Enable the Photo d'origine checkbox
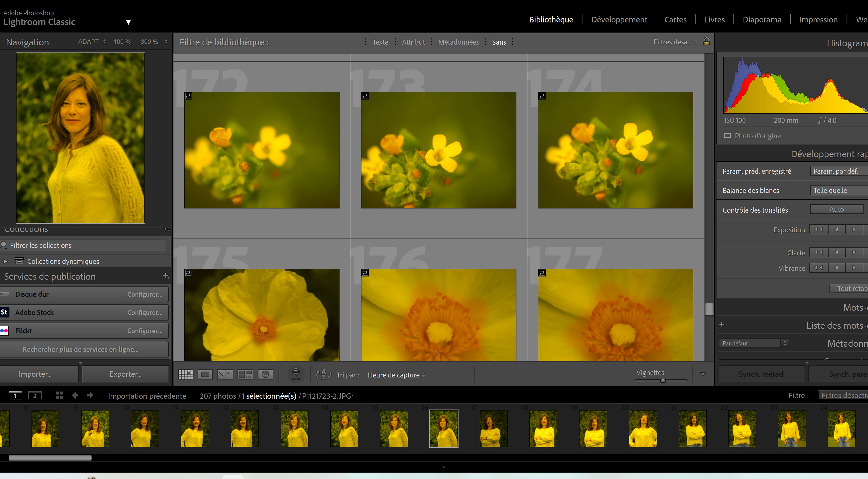868x479 pixels. (x=728, y=136)
